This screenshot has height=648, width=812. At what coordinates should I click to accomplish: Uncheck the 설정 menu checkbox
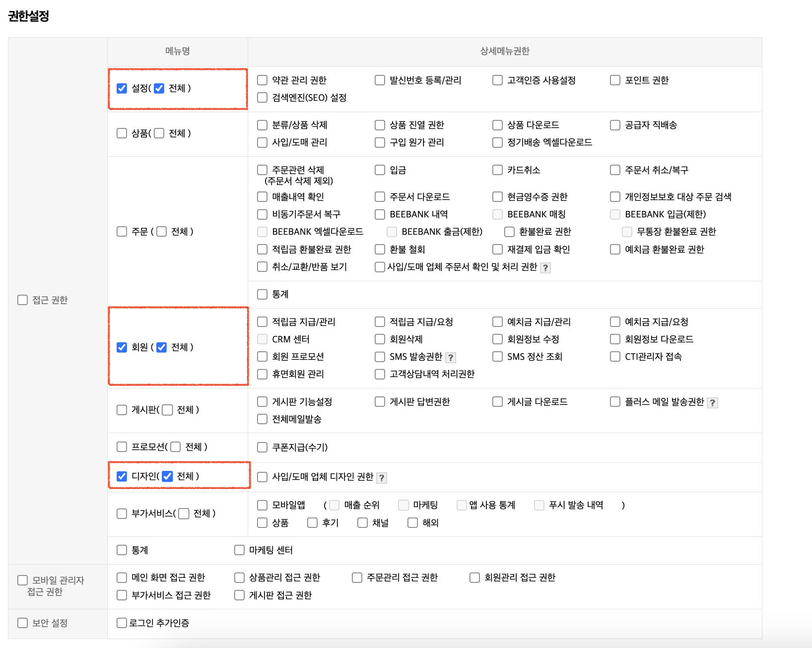coord(122,88)
